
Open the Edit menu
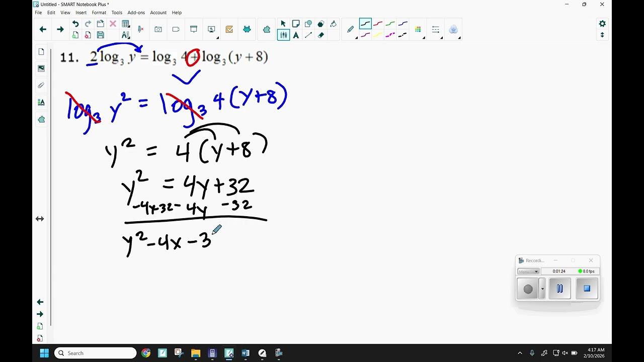51,13
